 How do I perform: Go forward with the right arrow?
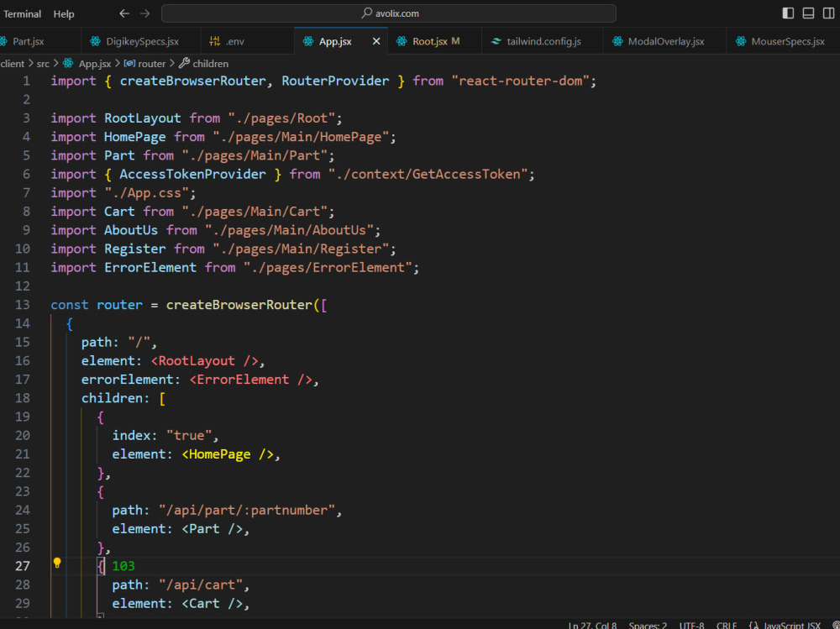[144, 13]
